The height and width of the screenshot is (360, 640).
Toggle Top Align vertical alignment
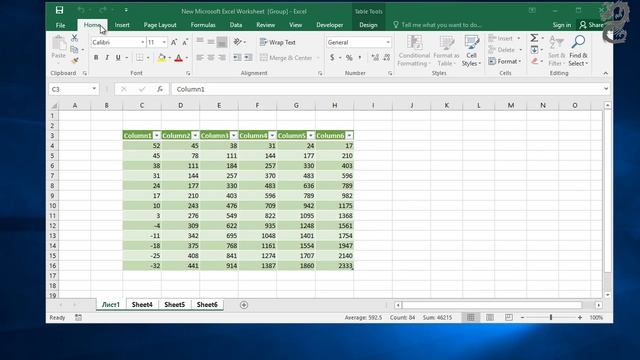200,42
